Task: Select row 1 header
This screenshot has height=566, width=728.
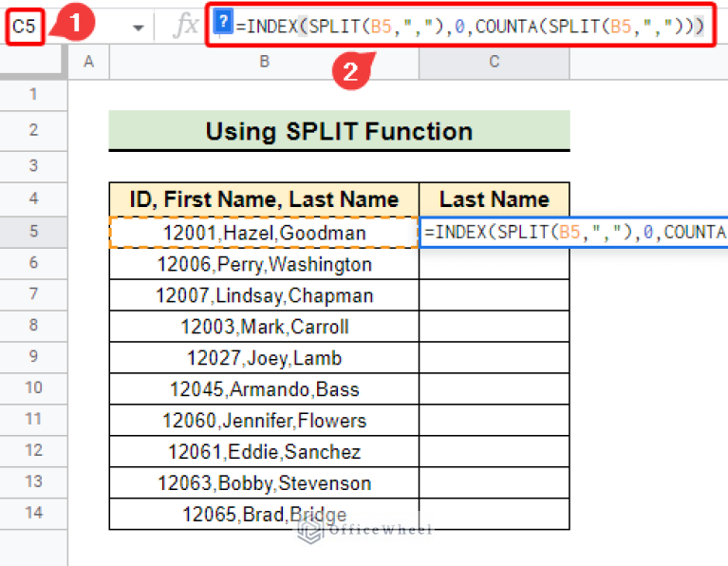Action: click(33, 95)
